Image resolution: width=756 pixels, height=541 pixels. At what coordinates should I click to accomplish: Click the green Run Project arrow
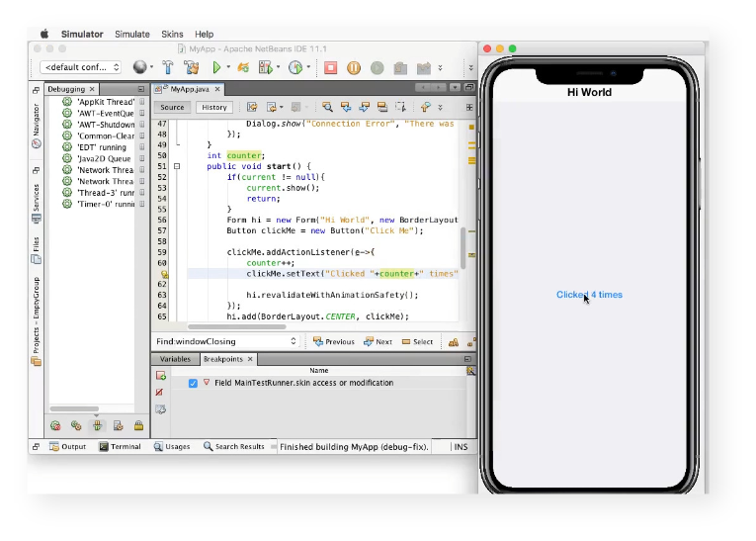(x=217, y=68)
